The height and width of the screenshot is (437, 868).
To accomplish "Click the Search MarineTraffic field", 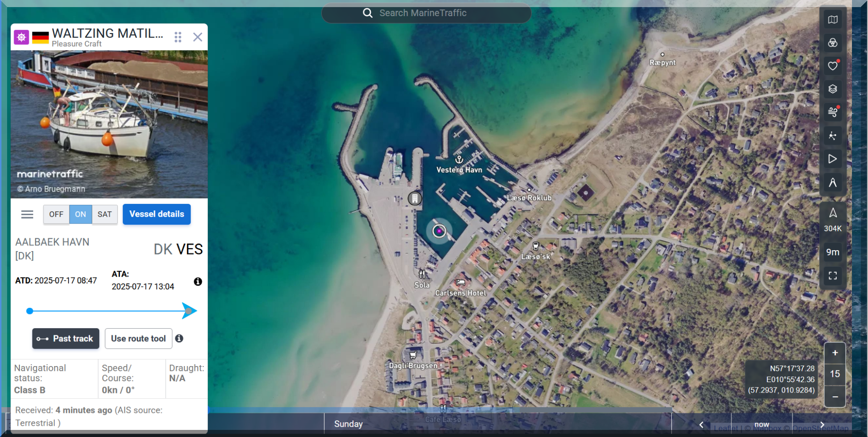I will point(426,13).
